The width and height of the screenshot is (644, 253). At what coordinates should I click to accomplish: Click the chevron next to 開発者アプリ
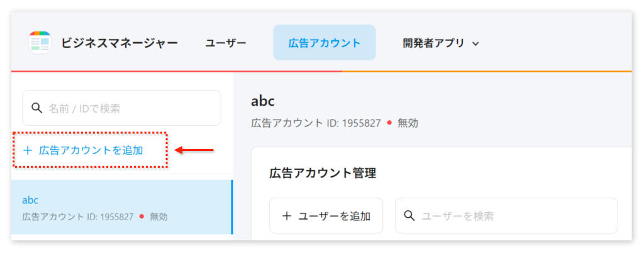pos(475,43)
